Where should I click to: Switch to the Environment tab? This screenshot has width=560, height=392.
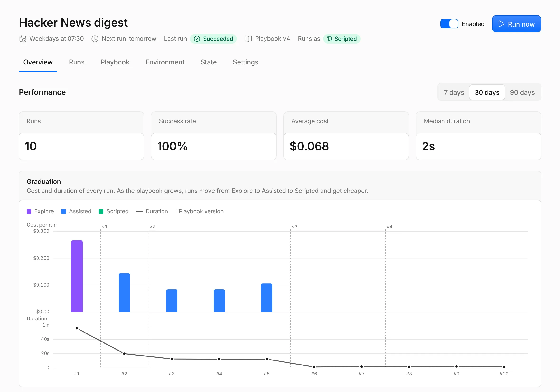(165, 62)
